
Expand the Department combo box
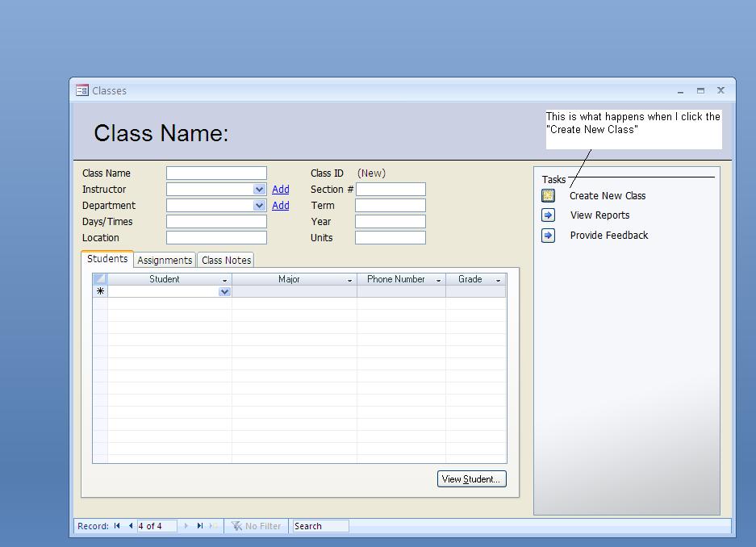[259, 206]
